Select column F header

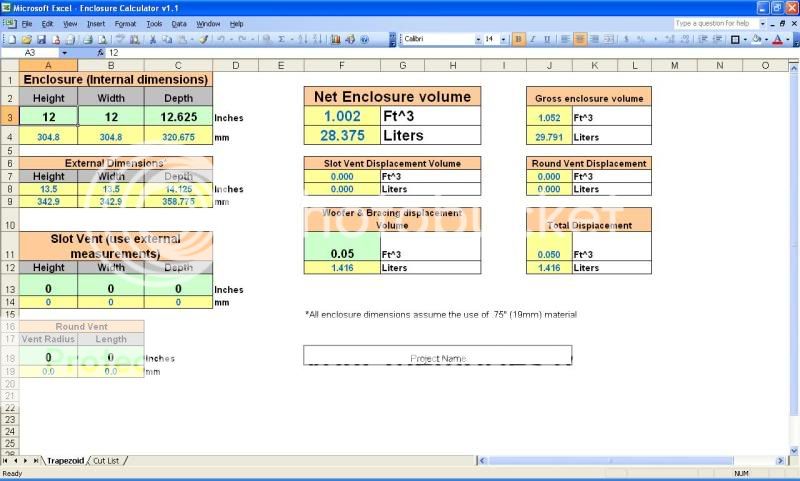coord(342,65)
